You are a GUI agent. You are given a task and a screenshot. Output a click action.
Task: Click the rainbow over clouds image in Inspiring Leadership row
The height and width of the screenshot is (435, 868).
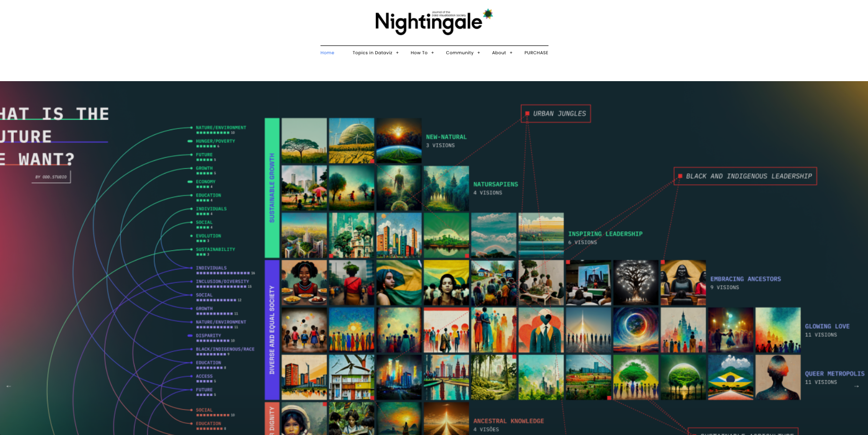493,235
